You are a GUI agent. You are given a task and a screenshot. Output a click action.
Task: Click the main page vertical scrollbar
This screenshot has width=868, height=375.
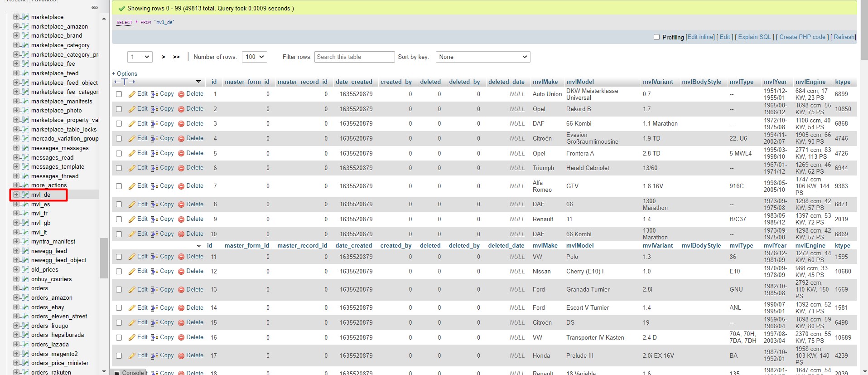[864, 29]
